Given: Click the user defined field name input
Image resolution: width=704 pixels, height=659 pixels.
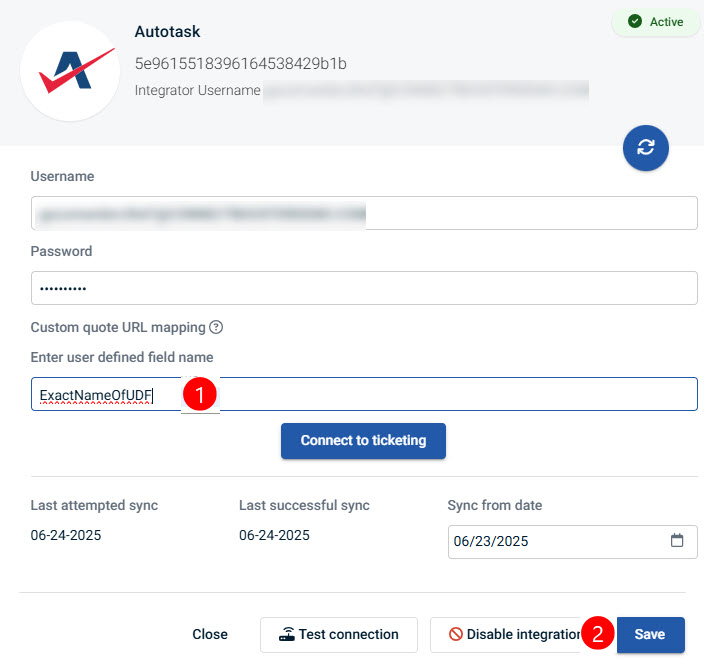Looking at the screenshot, I should pyautogui.click(x=364, y=394).
